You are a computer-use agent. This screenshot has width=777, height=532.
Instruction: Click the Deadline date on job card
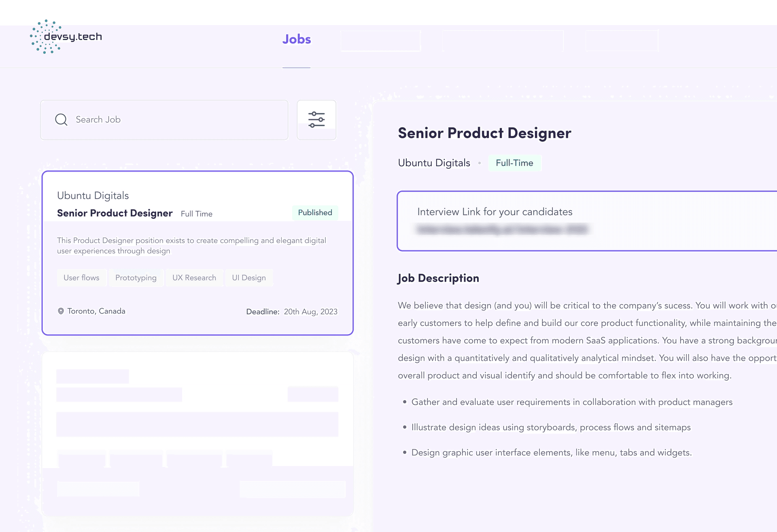(x=310, y=312)
